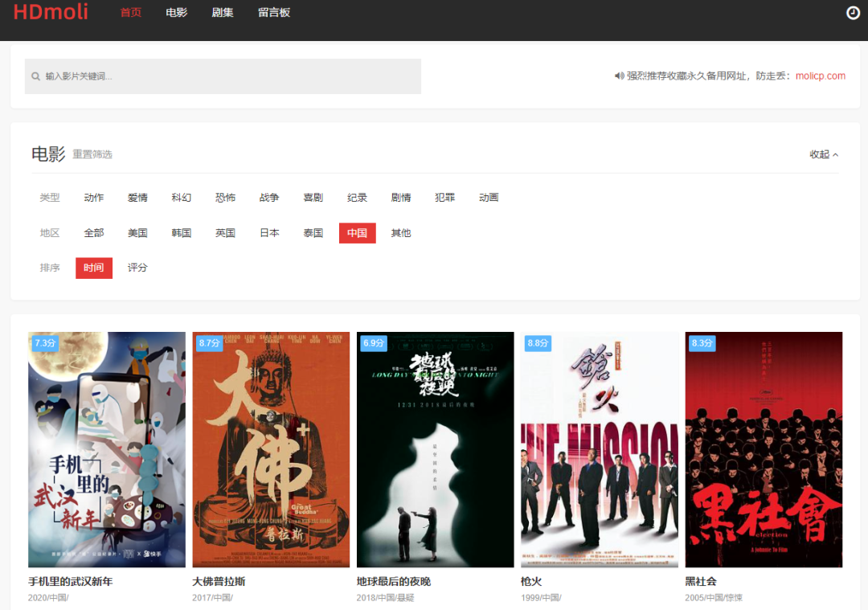Focus the movie keyword search field

[x=223, y=76]
